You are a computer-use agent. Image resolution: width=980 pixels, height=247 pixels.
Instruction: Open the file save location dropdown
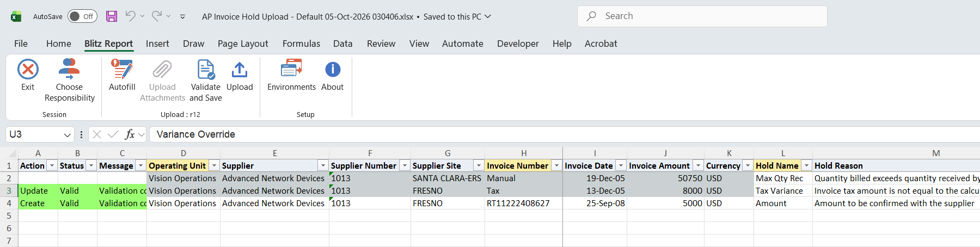click(488, 16)
